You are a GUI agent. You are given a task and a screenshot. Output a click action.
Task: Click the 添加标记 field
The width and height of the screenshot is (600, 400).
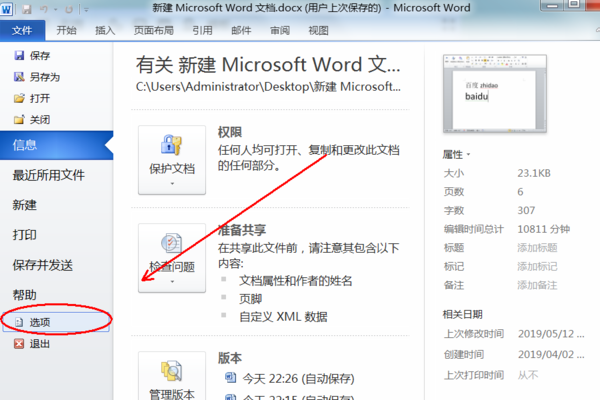click(x=537, y=266)
